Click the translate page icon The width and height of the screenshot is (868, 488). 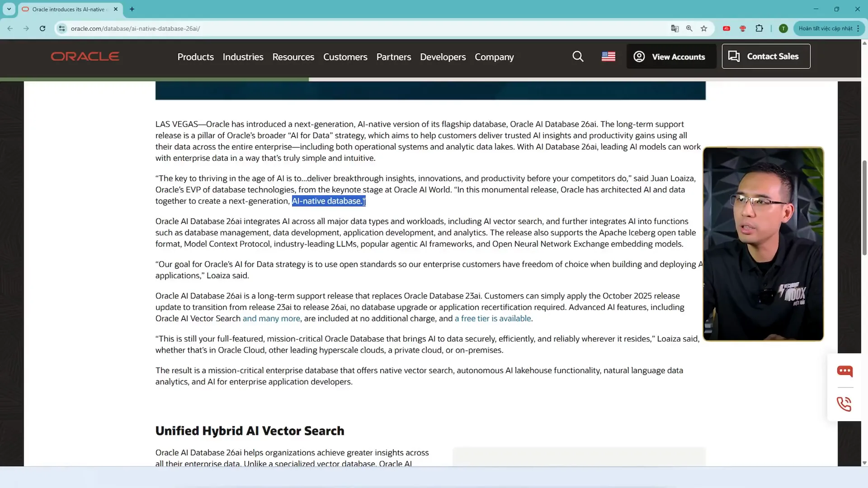pos(675,28)
